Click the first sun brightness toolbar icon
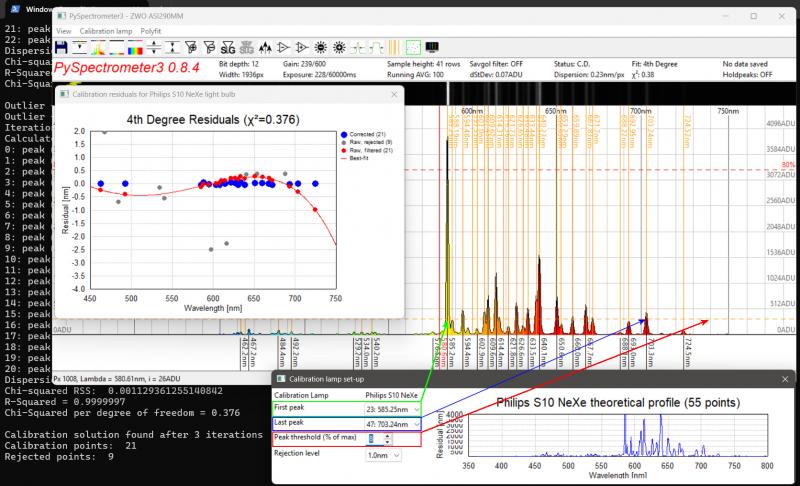This screenshot has height=486, width=800. 320,47
